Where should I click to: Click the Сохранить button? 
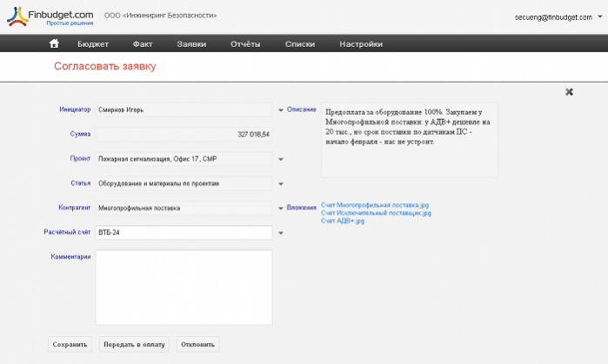pos(70,345)
